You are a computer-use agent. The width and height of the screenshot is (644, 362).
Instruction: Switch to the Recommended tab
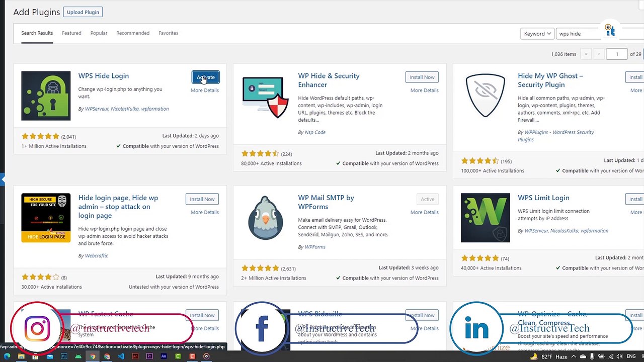point(133,33)
